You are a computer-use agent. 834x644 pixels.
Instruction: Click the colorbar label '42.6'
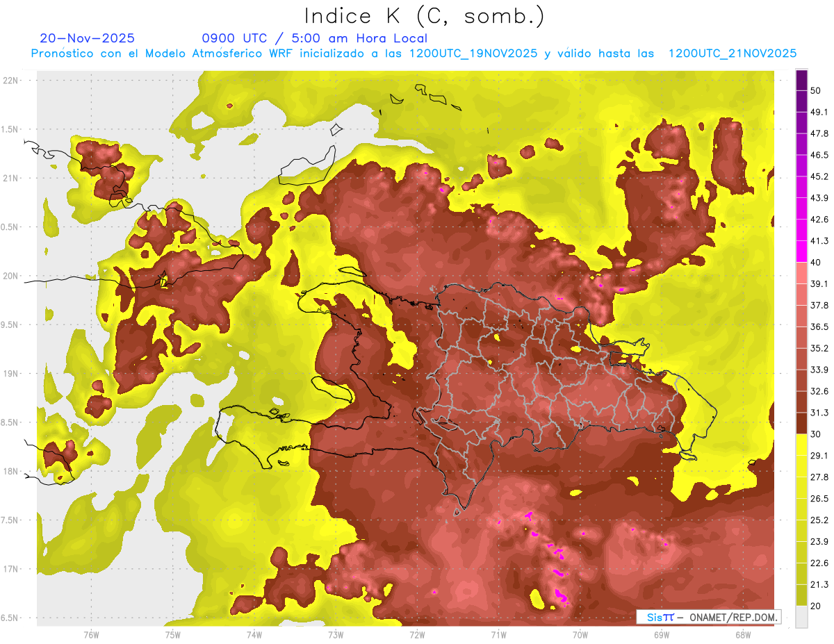(x=819, y=220)
